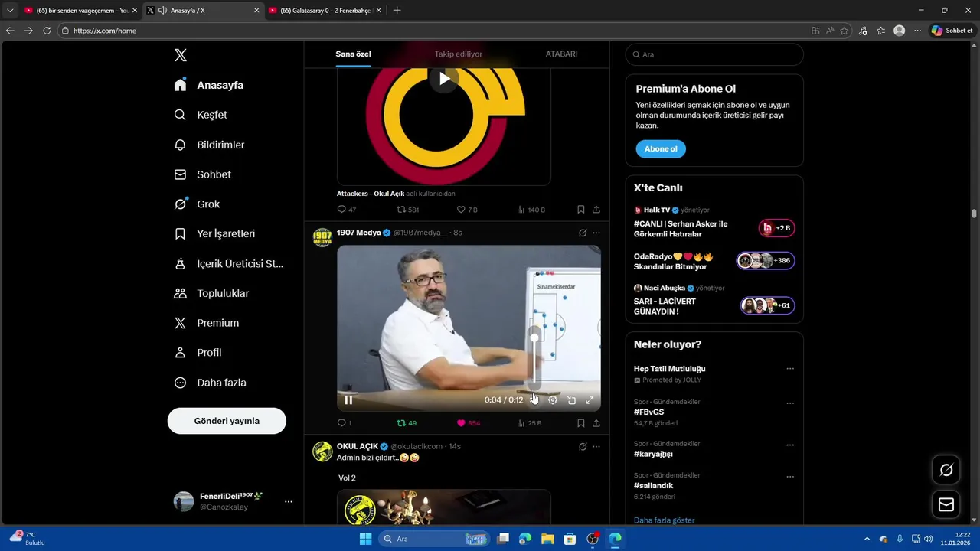Viewport: 980px width, 551px height.
Task: Adjust the video volume slider
Action: (x=534, y=360)
